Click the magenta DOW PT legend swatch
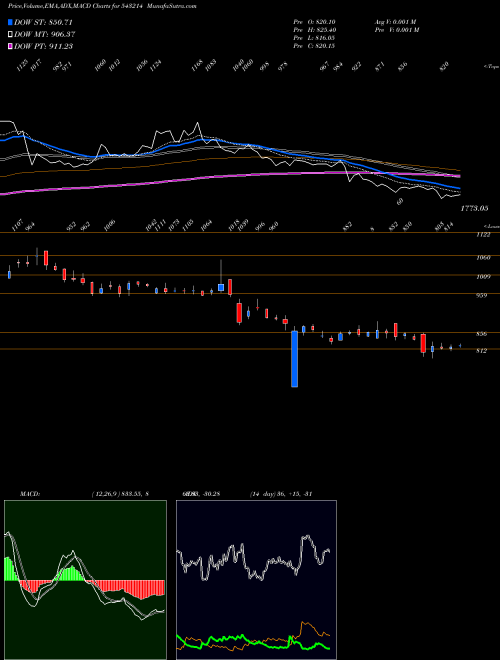Image resolution: width=500 pixels, height=660 pixels. point(11,46)
